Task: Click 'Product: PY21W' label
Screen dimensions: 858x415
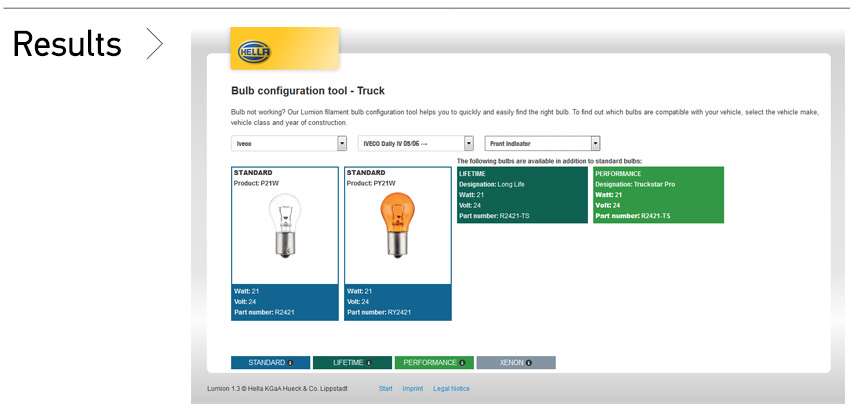Action: pyautogui.click(x=371, y=183)
